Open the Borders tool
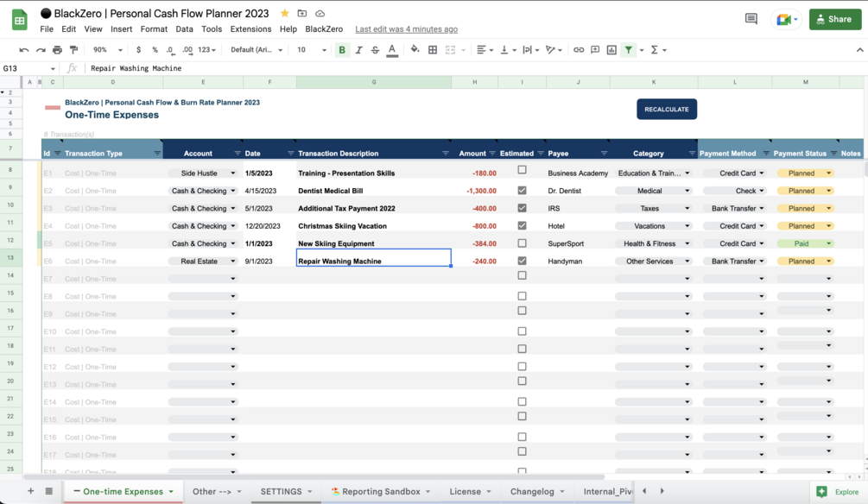The image size is (868, 504). coord(433,50)
